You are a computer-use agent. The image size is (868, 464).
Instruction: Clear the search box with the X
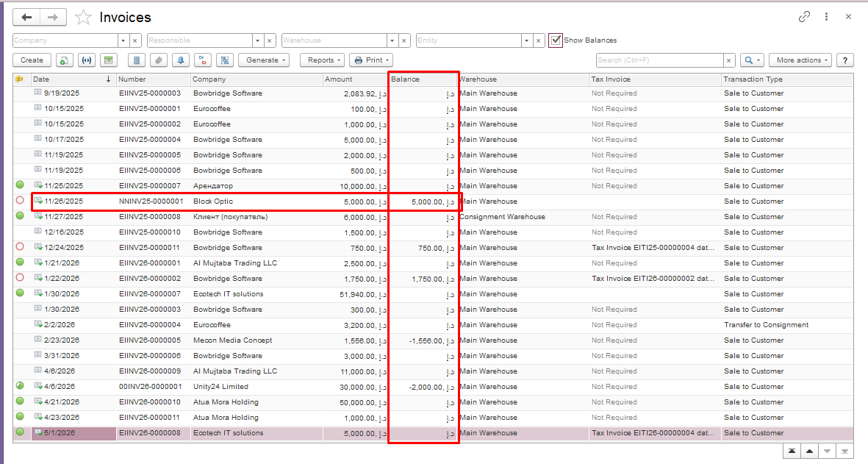[x=729, y=60]
